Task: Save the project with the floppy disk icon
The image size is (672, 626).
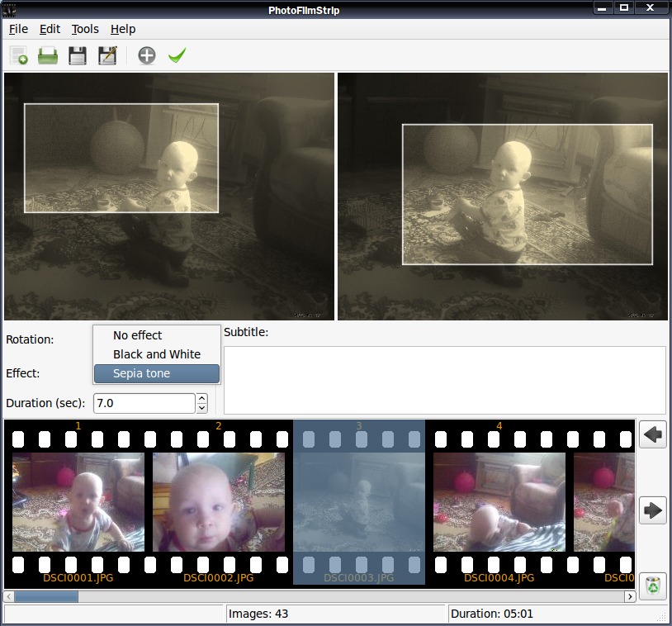Action: point(77,55)
